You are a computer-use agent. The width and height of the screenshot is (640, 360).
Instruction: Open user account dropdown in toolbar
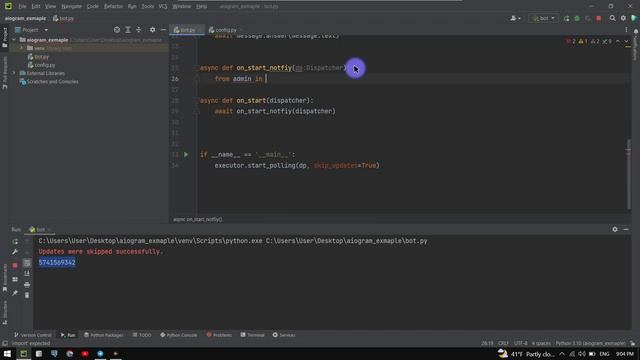(x=515, y=18)
